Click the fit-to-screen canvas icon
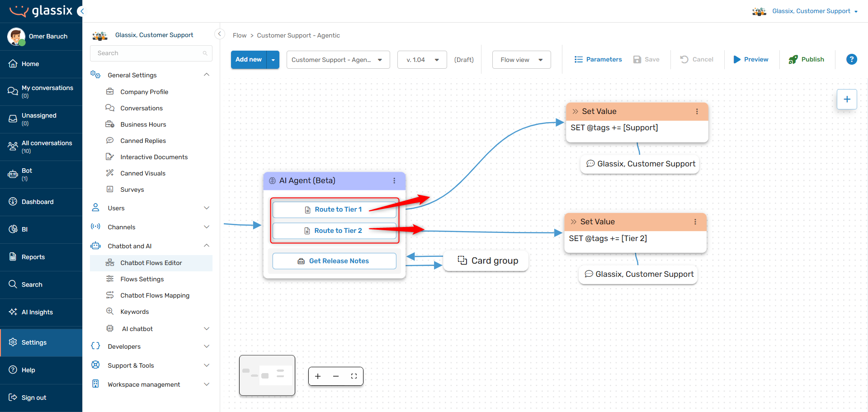This screenshot has height=412, width=868. click(x=354, y=376)
